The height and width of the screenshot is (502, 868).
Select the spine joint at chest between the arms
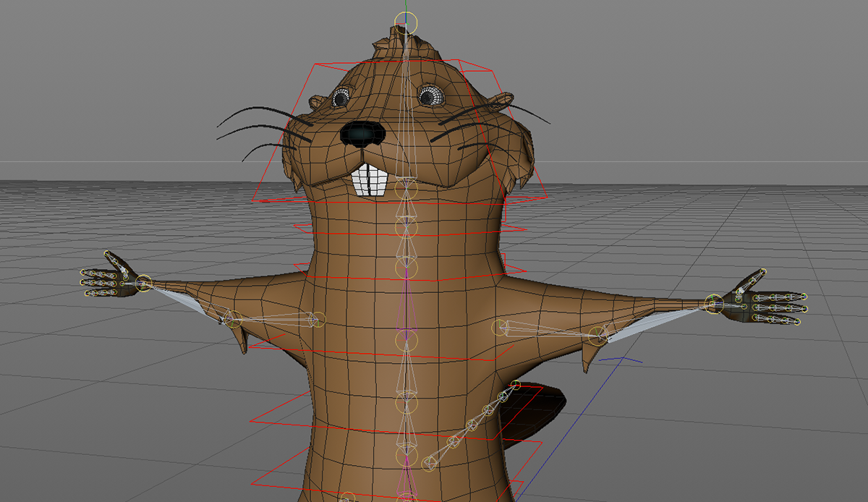point(407,339)
